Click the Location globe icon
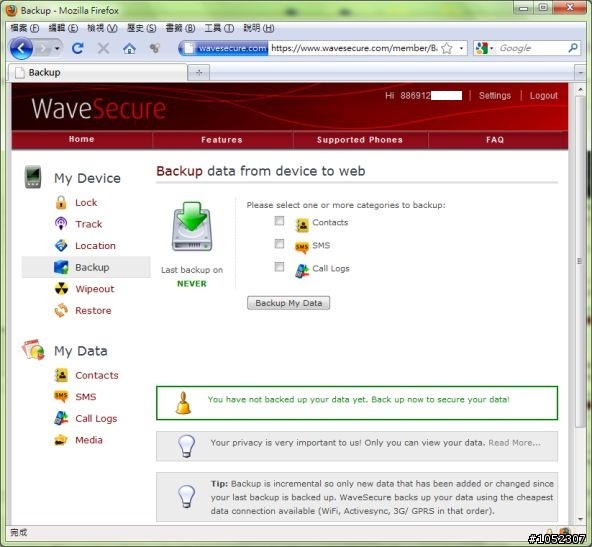Screen dimensions: 592x547 click(x=61, y=245)
